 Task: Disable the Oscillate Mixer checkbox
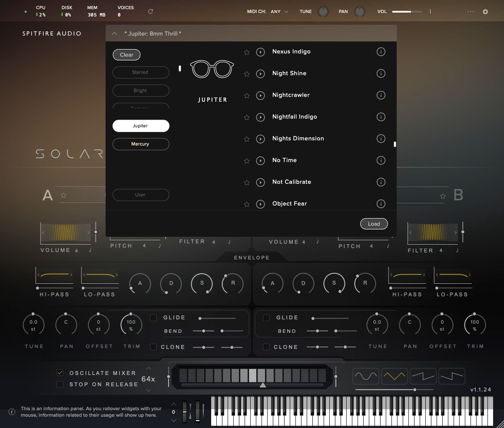pyautogui.click(x=60, y=373)
